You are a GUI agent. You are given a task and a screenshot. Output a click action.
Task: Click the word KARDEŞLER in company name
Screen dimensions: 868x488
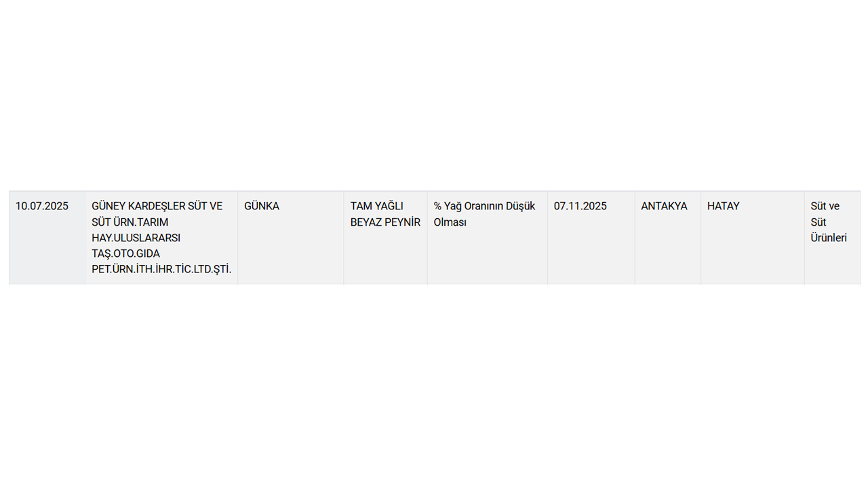click(157, 206)
